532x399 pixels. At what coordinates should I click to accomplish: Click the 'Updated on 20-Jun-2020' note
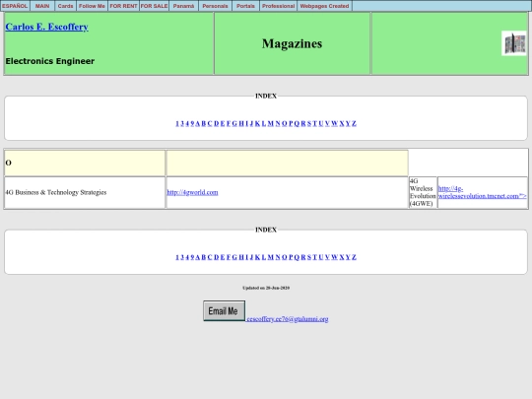coord(266,288)
